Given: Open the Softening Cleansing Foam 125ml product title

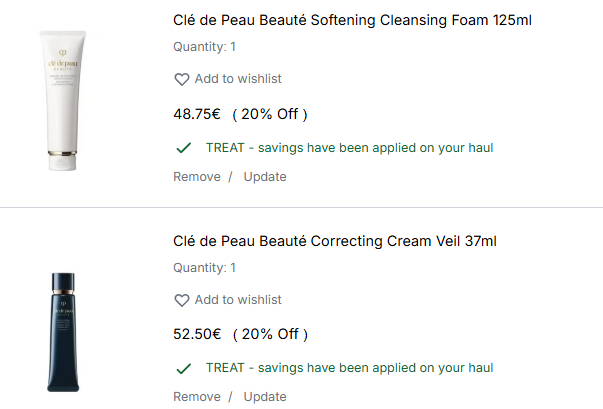Looking at the screenshot, I should [352, 20].
